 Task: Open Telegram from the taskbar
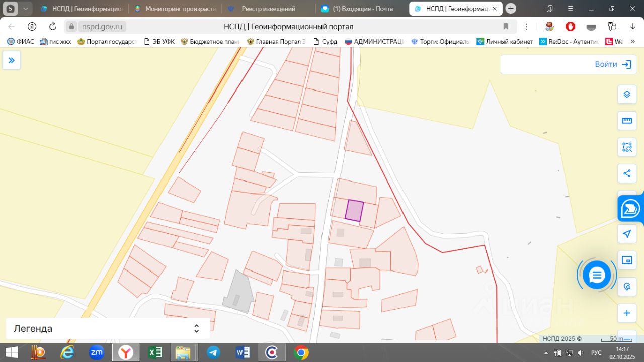pyautogui.click(x=213, y=352)
